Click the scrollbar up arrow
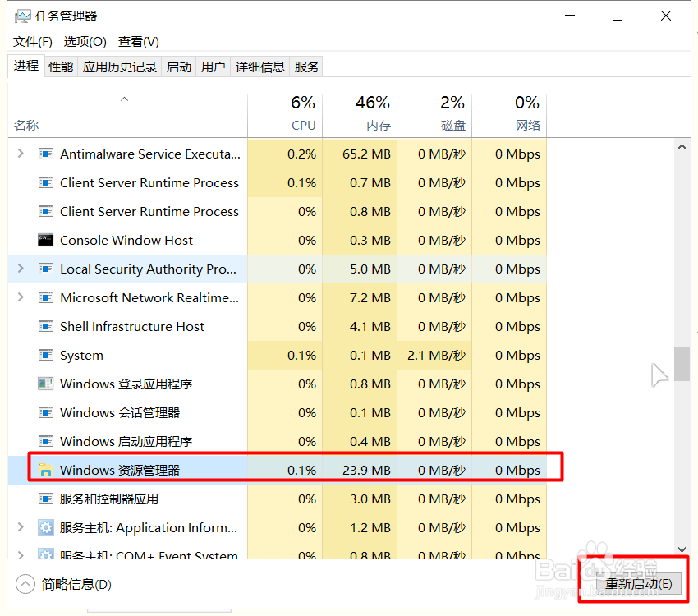Image resolution: width=698 pixels, height=616 pixels. pyautogui.click(x=682, y=147)
